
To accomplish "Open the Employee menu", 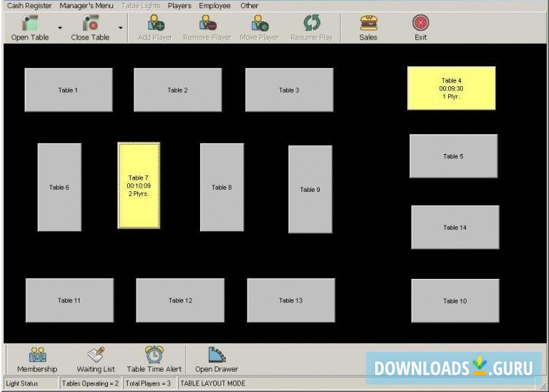I will pos(215,6).
